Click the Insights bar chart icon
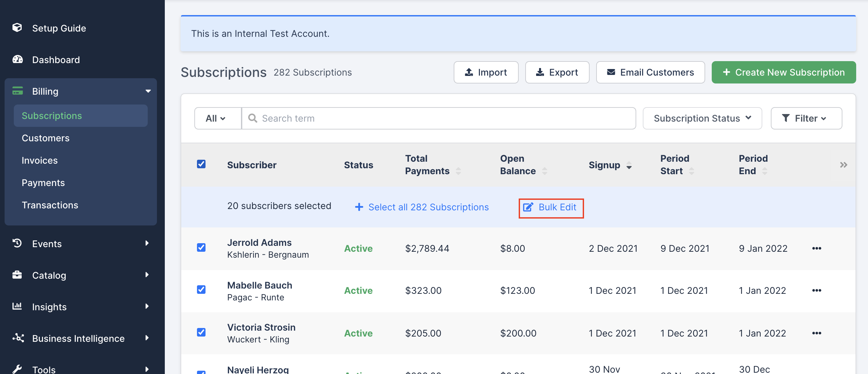 [17, 306]
